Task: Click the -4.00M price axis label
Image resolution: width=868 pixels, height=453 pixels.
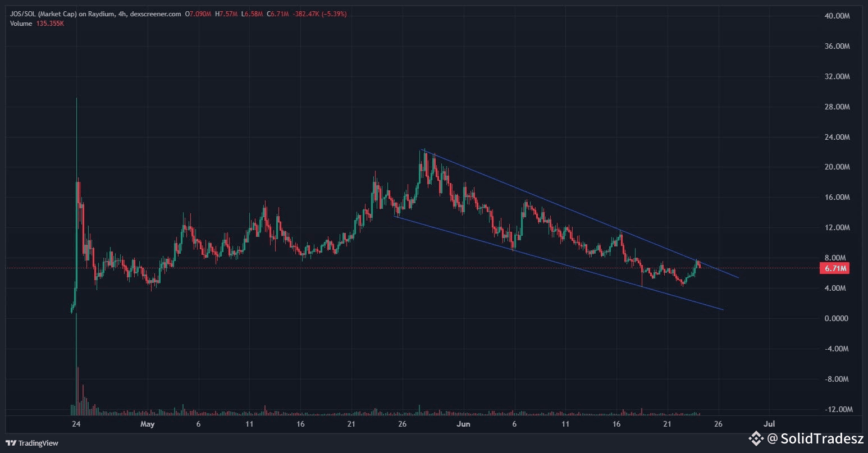Action: (x=837, y=349)
